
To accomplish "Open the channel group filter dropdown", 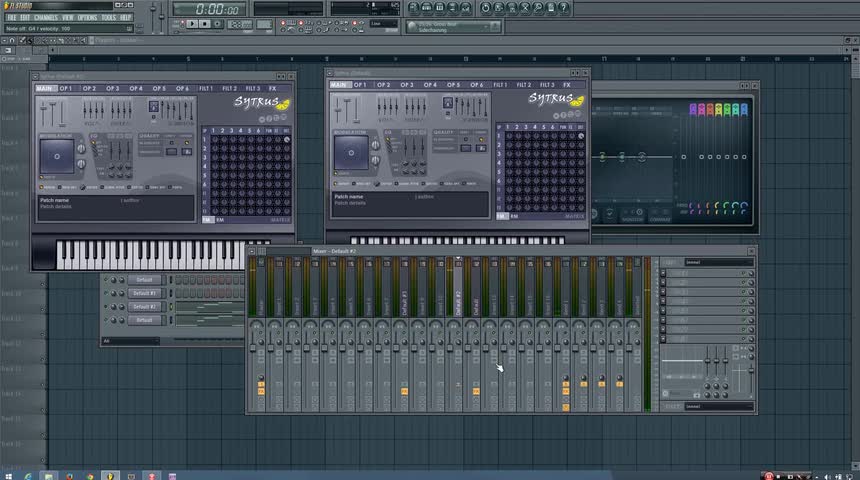I will click(x=130, y=341).
